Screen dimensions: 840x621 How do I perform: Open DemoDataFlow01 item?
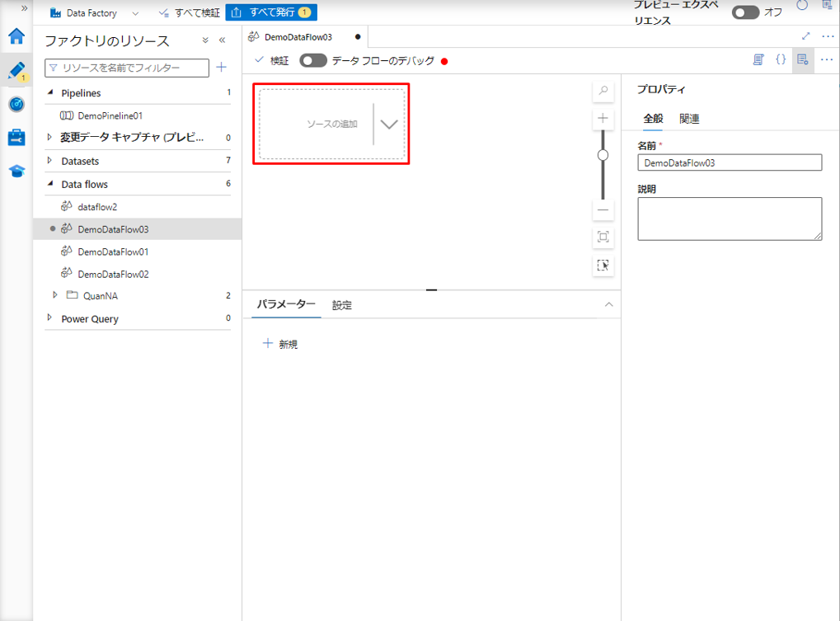point(113,252)
